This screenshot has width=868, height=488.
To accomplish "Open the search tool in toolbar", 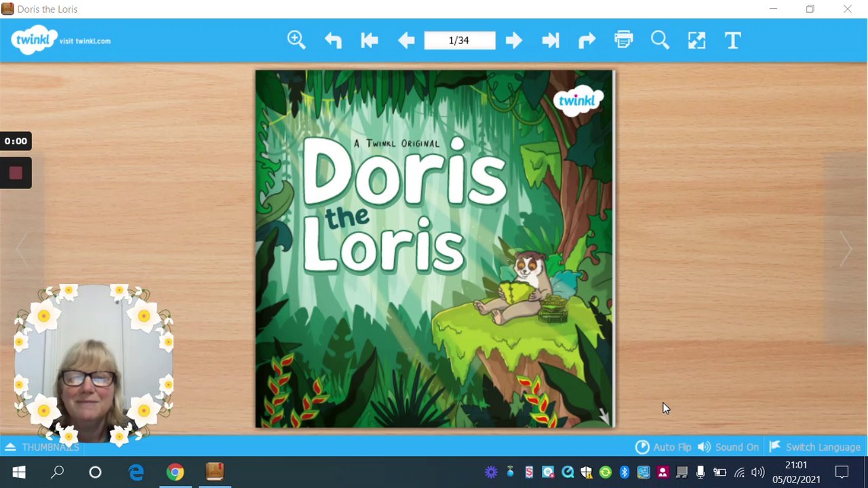I will click(660, 40).
